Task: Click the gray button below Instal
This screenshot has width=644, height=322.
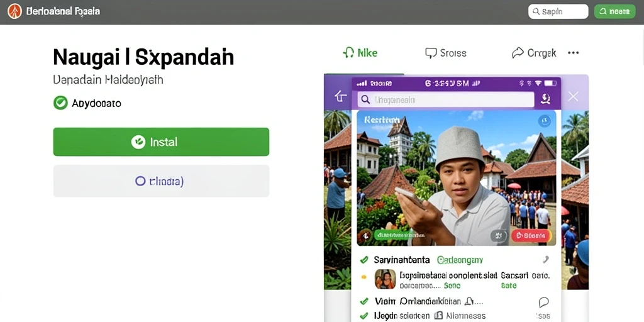Action: (161, 180)
